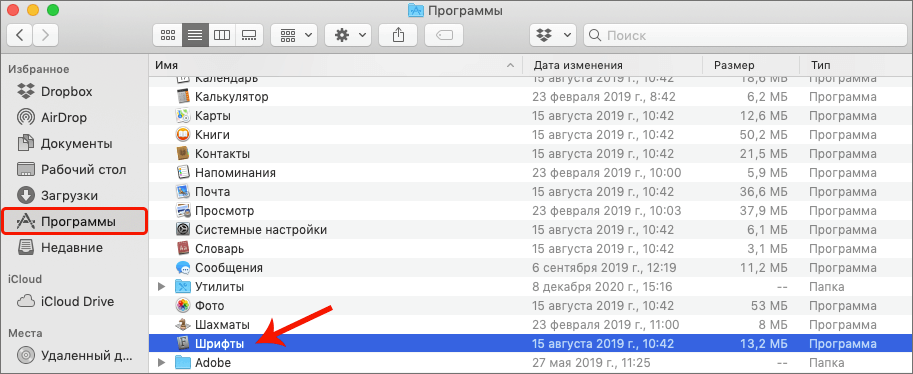Select the Книги file name

[212, 135]
